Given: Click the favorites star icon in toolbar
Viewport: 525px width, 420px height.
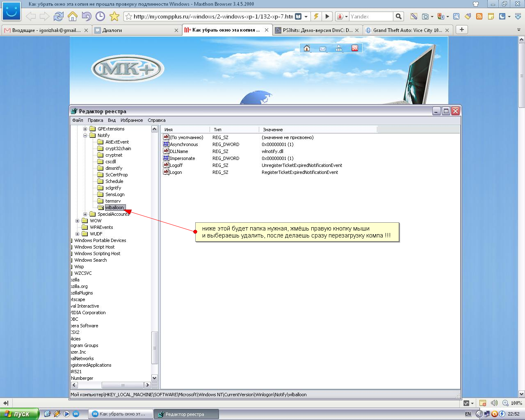Looking at the screenshot, I should pyautogui.click(x=114, y=16).
